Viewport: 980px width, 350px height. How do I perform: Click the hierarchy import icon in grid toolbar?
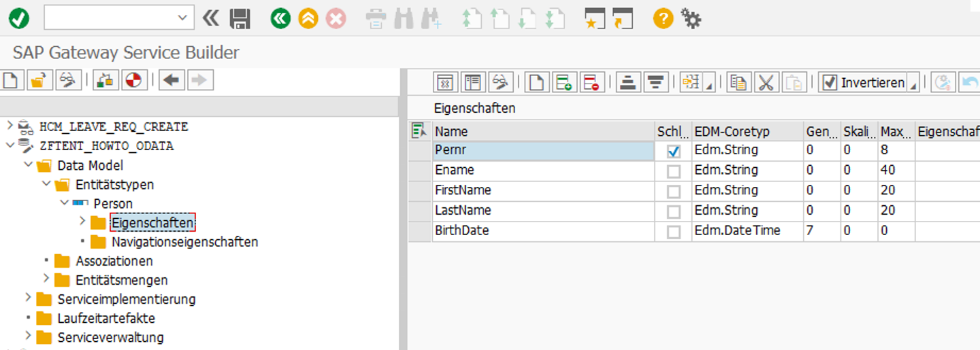click(691, 82)
